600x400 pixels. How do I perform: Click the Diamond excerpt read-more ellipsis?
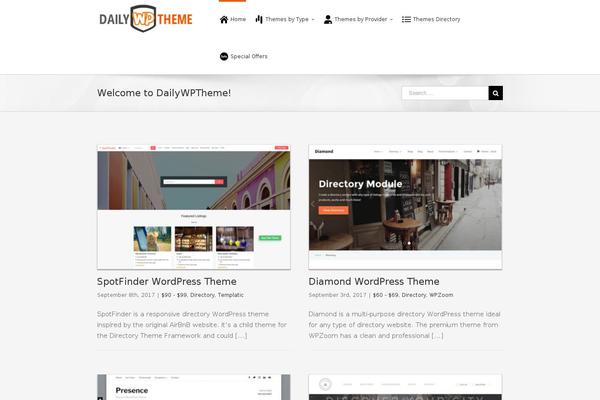(437, 336)
